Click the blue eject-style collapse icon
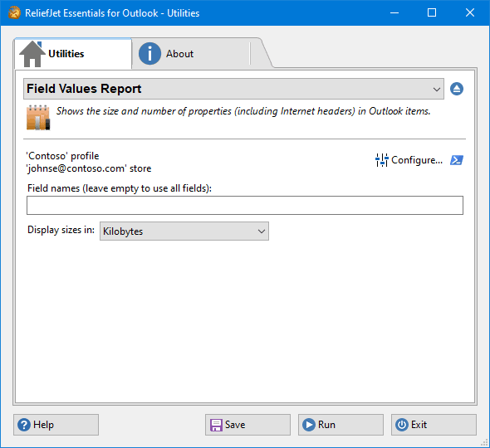The height and width of the screenshot is (448, 490). coord(457,89)
